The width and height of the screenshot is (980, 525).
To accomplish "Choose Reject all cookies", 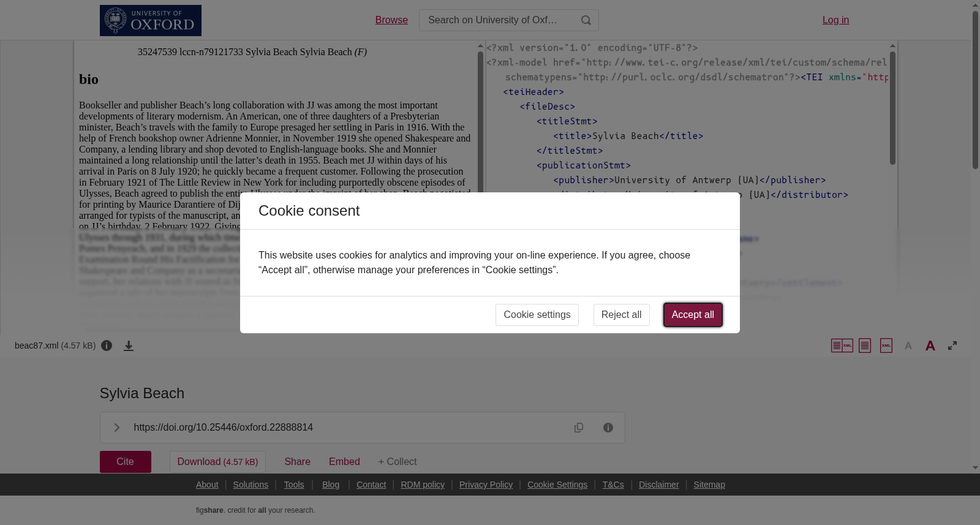I will (x=622, y=315).
